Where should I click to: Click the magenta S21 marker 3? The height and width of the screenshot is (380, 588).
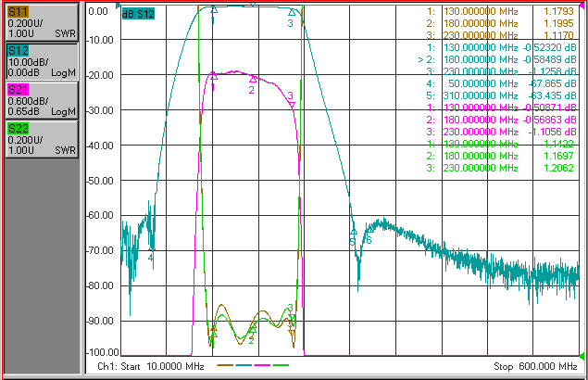pyautogui.click(x=292, y=105)
